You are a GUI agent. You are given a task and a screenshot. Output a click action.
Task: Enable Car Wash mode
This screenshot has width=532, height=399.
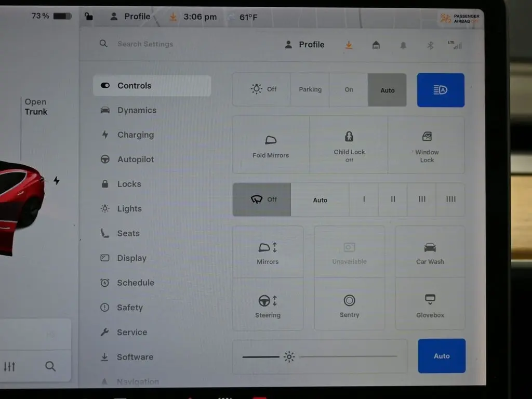[430, 252]
